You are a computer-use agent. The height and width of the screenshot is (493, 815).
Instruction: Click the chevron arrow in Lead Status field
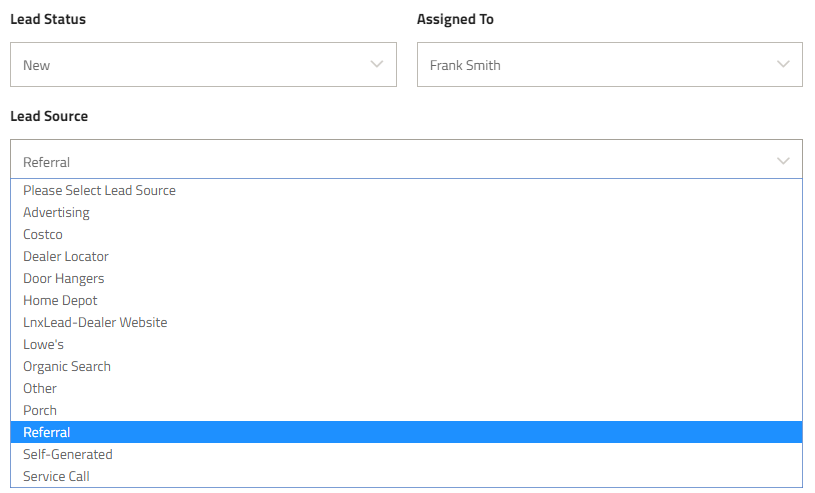click(377, 64)
